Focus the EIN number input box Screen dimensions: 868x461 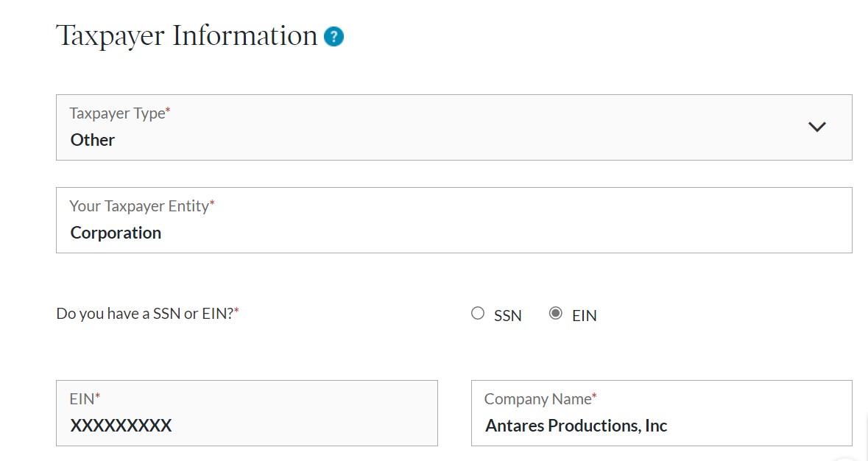(x=247, y=413)
